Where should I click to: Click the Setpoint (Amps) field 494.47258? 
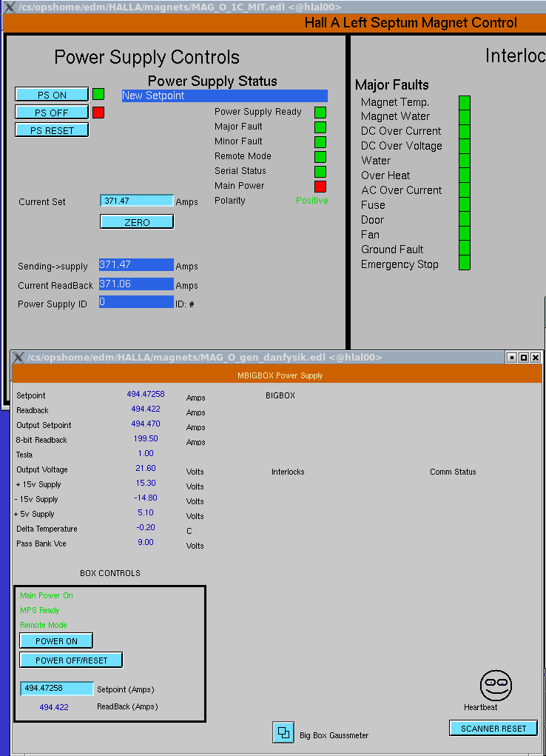coord(57,689)
